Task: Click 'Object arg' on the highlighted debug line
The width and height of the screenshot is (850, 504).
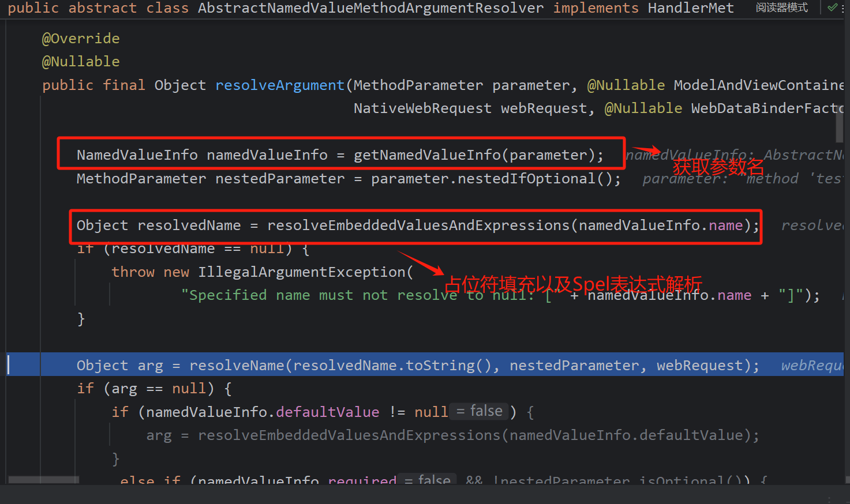Action: pyautogui.click(x=120, y=366)
